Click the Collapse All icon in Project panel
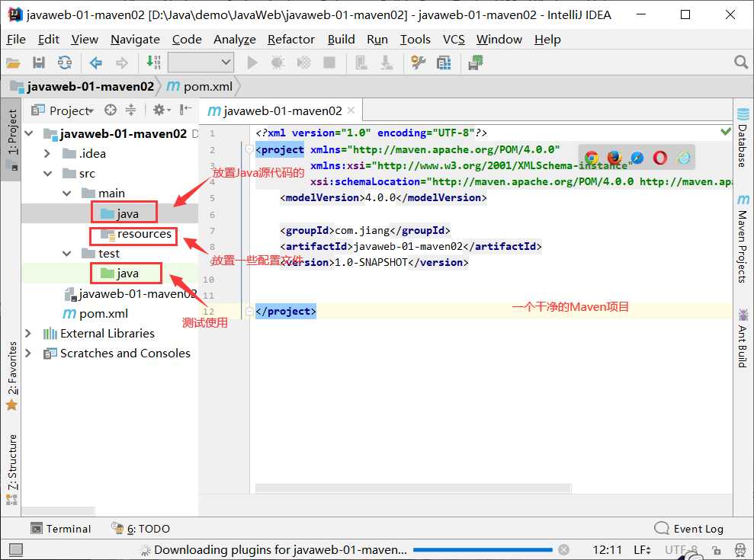Image resolution: width=754 pixels, height=560 pixels. point(131,110)
